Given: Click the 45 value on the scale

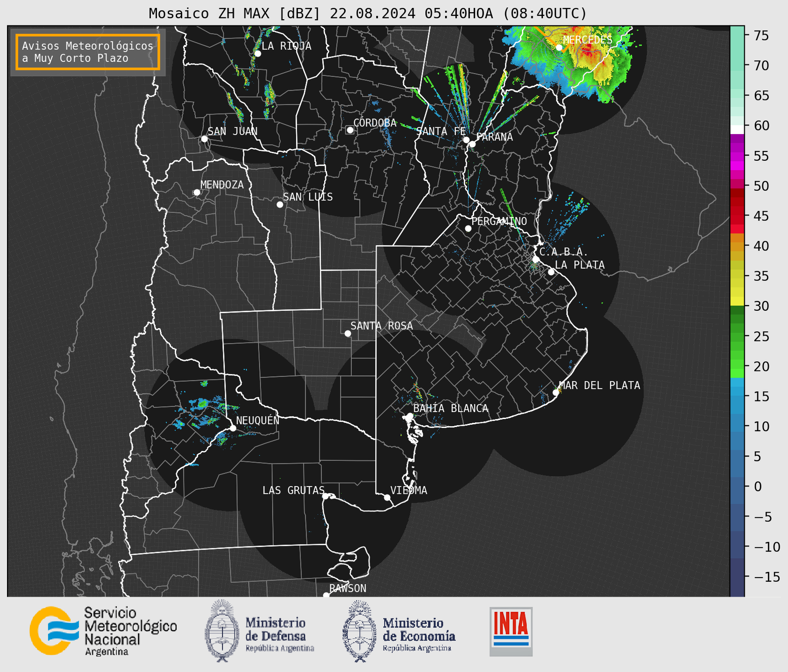Looking at the screenshot, I should click(x=760, y=216).
